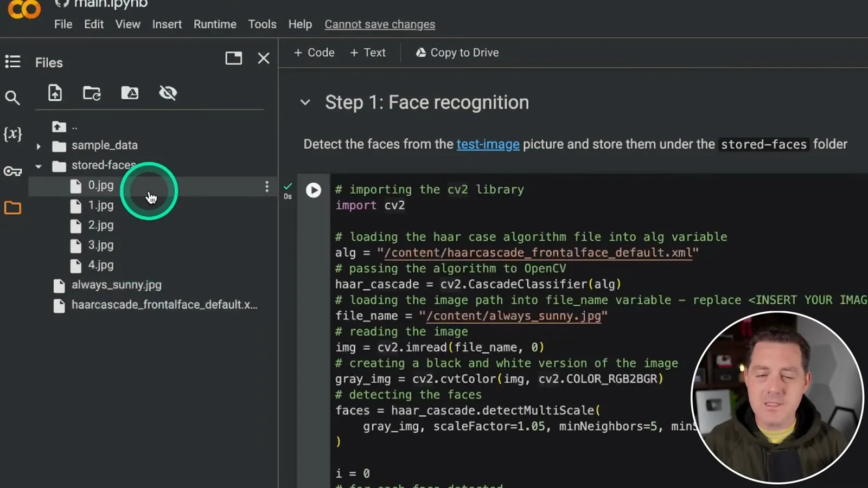Collapse the stored-faces folder
The image size is (868, 488).
39,166
